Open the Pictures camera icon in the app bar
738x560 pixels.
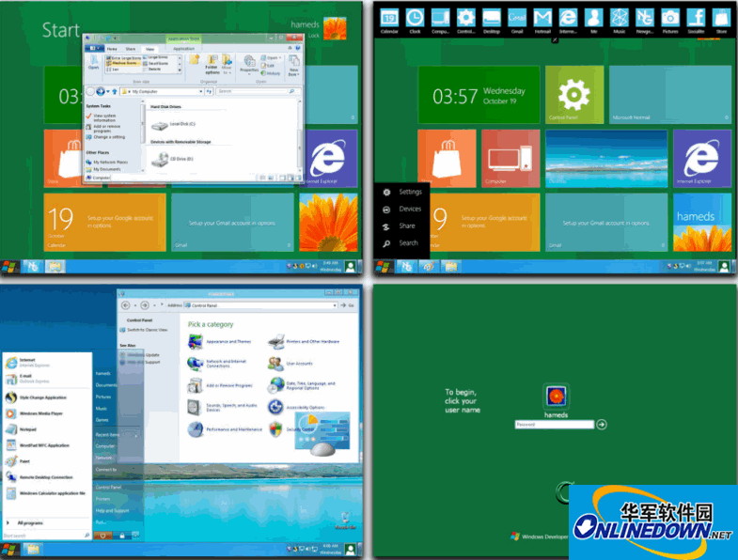[670, 19]
